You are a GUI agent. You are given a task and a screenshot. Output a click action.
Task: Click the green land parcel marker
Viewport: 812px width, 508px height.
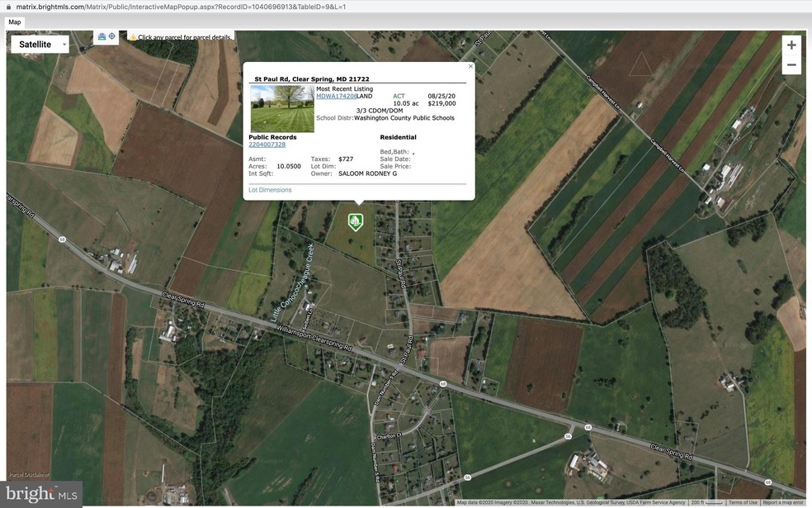355,221
